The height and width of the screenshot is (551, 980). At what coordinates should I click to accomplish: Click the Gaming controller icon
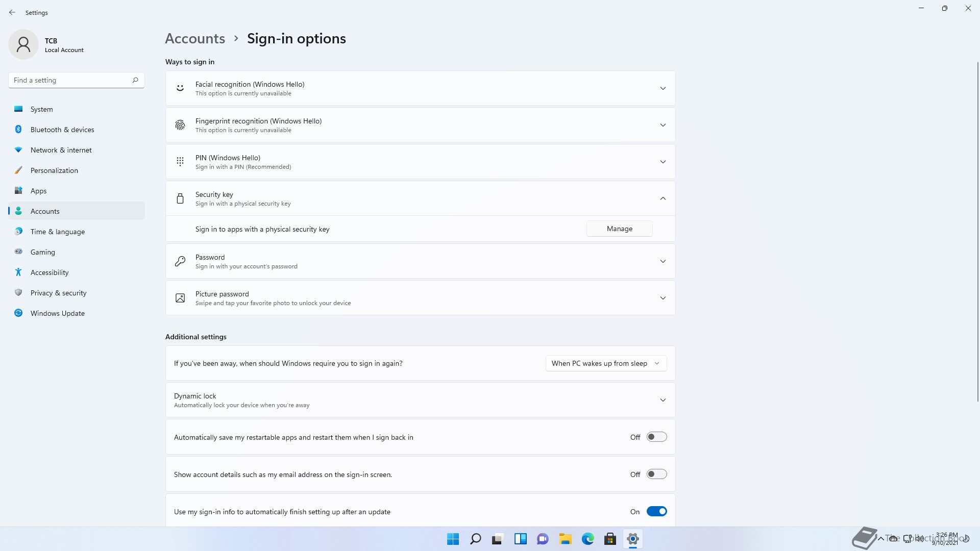[18, 252]
